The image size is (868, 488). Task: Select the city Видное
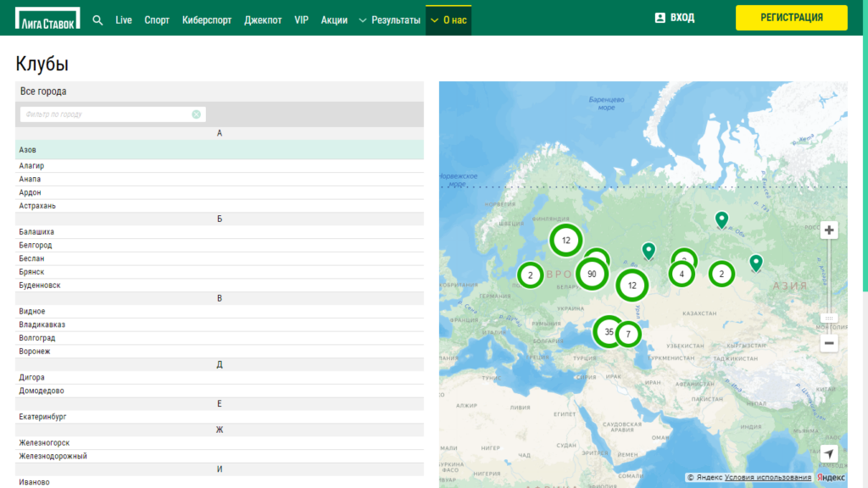(220, 312)
